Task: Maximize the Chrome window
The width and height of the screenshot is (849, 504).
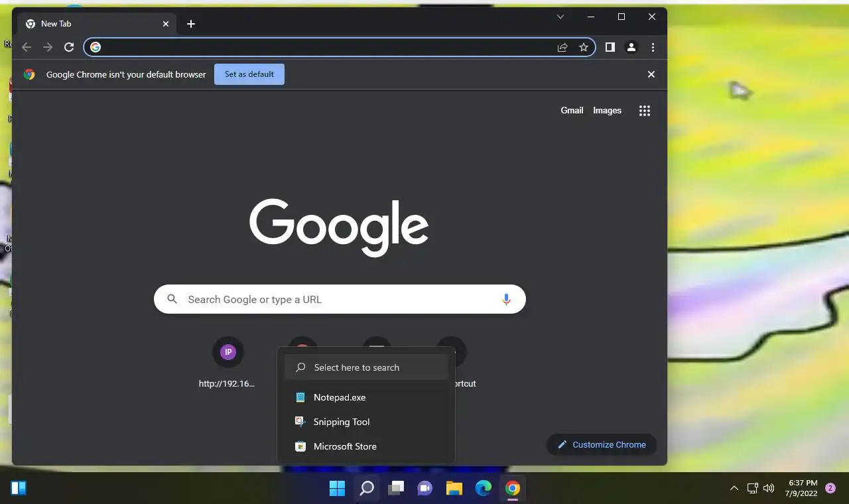Action: point(621,17)
